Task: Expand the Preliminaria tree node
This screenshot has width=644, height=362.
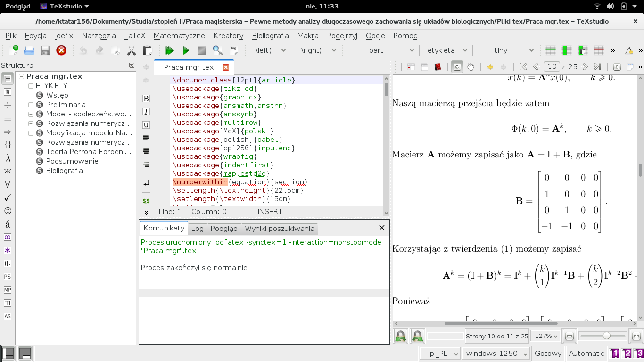Action: pyautogui.click(x=31, y=105)
